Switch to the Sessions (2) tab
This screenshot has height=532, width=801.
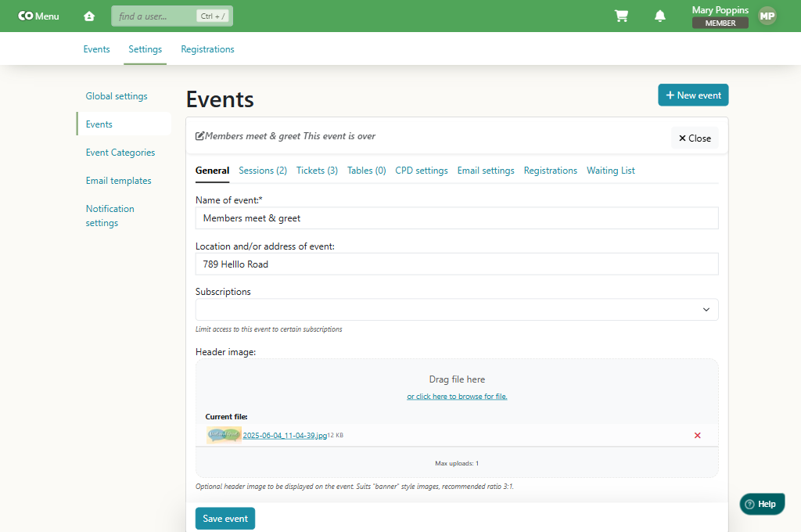262,171
